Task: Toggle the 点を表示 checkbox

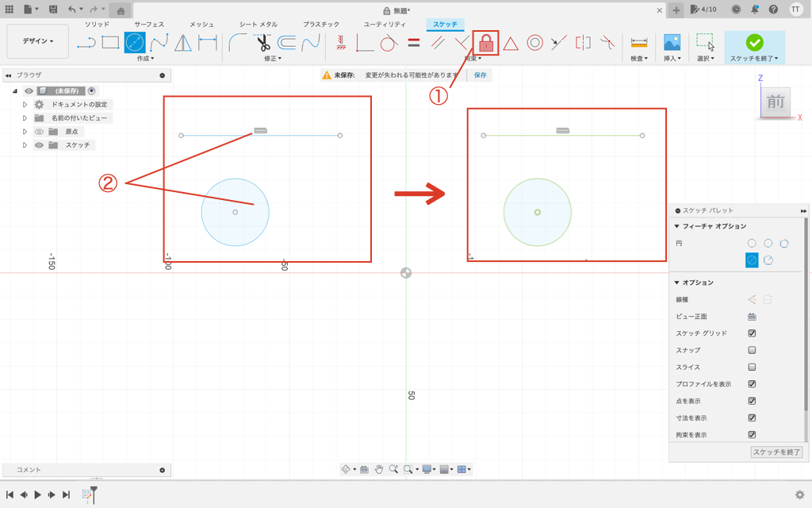Action: point(752,401)
